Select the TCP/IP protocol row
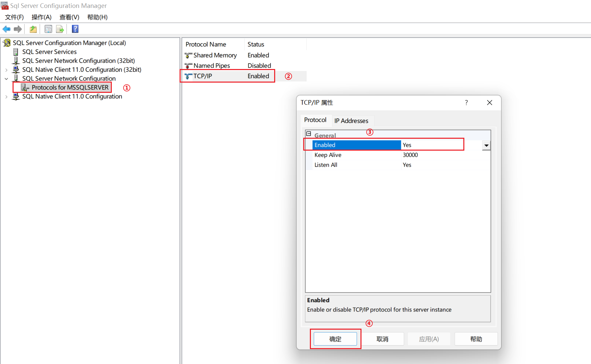591x364 pixels. [x=245, y=76]
